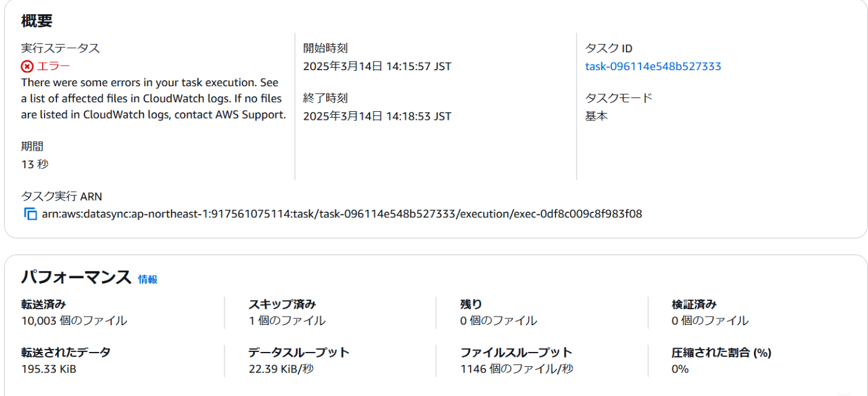Click the エラー status label
Viewport: 868px width, 396px height.
point(54,66)
